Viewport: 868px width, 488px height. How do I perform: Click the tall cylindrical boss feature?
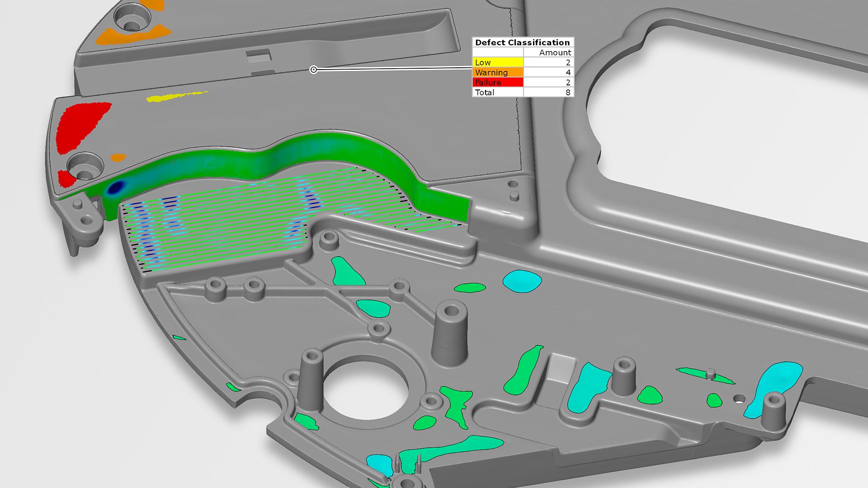450,334
